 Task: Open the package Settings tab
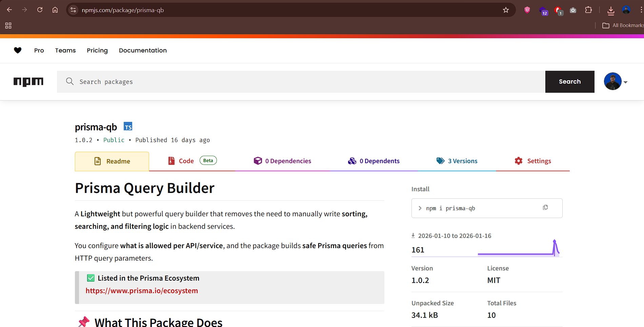(532, 161)
